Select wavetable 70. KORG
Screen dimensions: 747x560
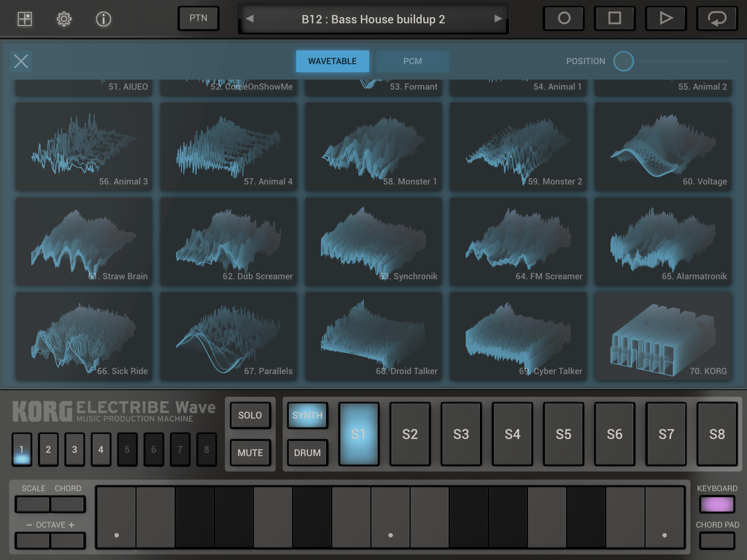tap(663, 336)
